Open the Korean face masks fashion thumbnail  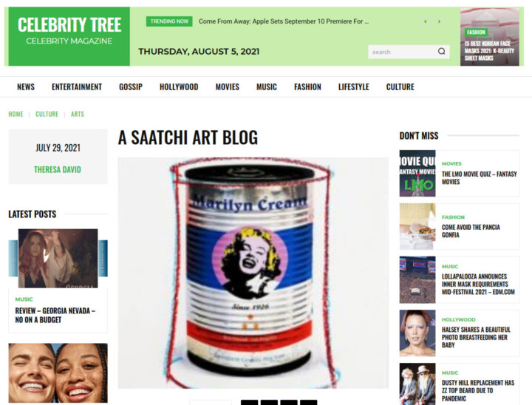490,37
